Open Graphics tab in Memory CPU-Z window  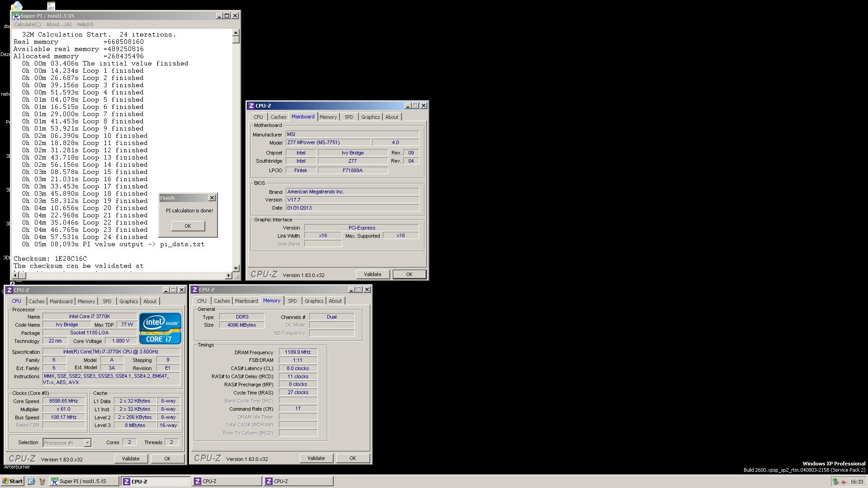[314, 301]
